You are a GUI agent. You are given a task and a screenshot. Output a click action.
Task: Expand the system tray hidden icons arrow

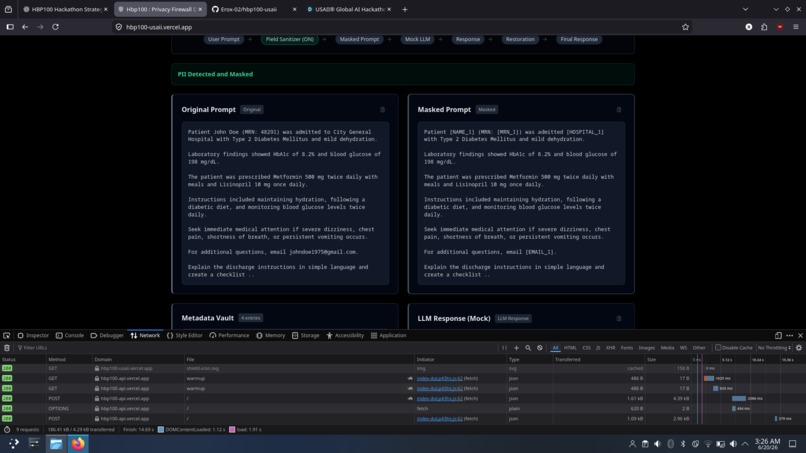coord(745,444)
